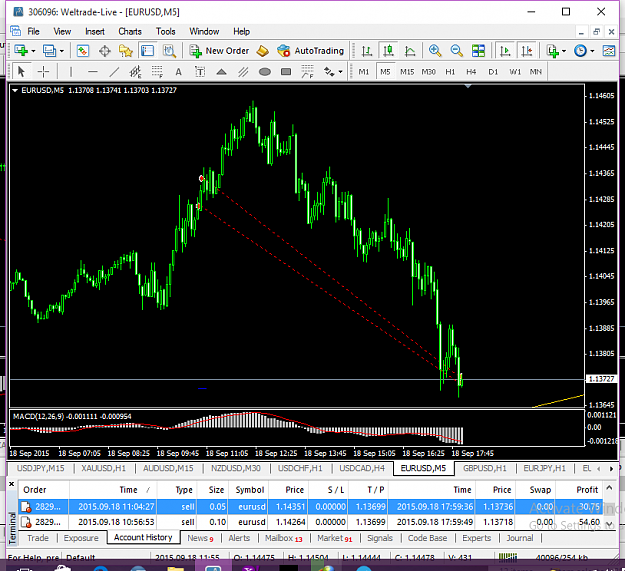Open the Exposure terminal tab

point(81,538)
